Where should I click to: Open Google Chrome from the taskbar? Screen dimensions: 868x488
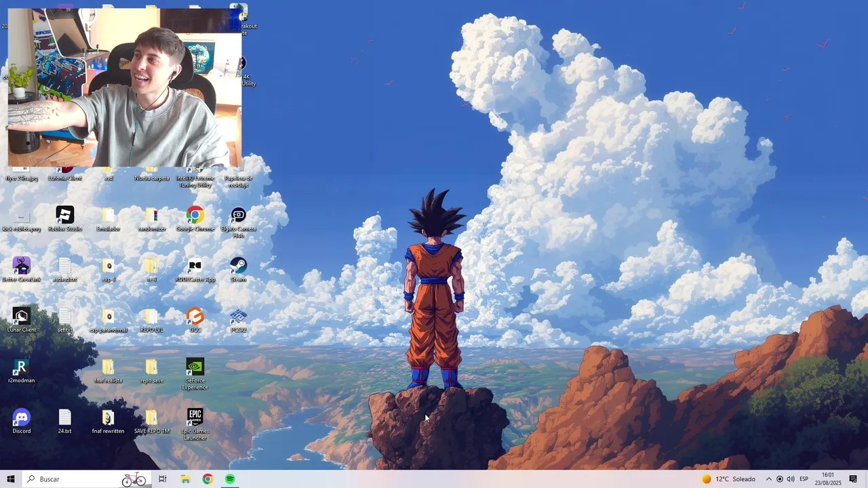click(208, 479)
